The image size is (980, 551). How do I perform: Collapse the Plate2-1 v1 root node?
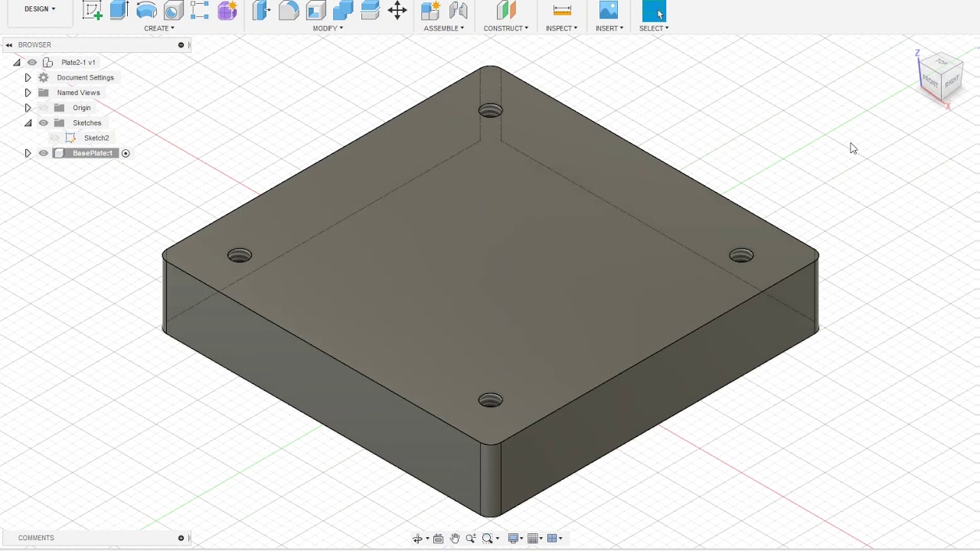point(17,63)
